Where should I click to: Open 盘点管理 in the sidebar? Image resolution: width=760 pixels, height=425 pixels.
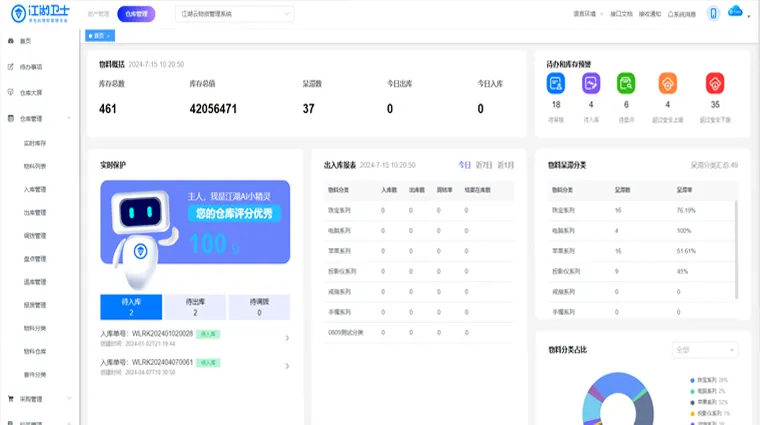coord(35,259)
